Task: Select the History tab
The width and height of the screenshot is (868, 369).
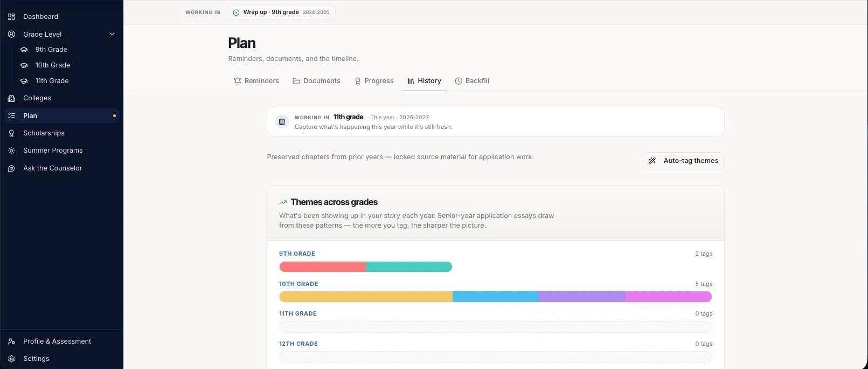Action: click(424, 81)
